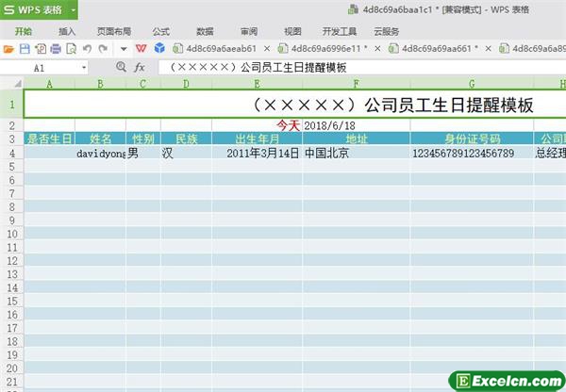Select row 4 header
Image resolution: width=566 pixels, height=392 pixels.
(12, 153)
